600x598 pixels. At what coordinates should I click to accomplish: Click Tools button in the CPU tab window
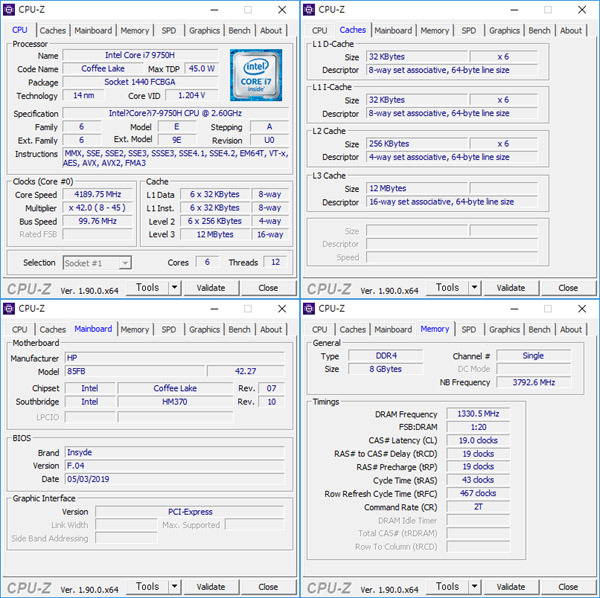pyautogui.click(x=147, y=287)
